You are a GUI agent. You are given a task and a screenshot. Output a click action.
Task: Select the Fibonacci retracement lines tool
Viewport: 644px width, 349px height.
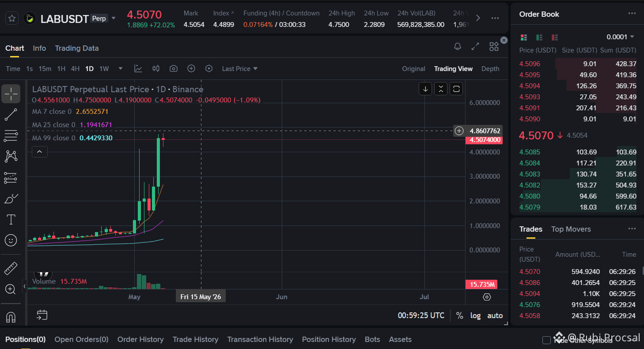[11, 135]
